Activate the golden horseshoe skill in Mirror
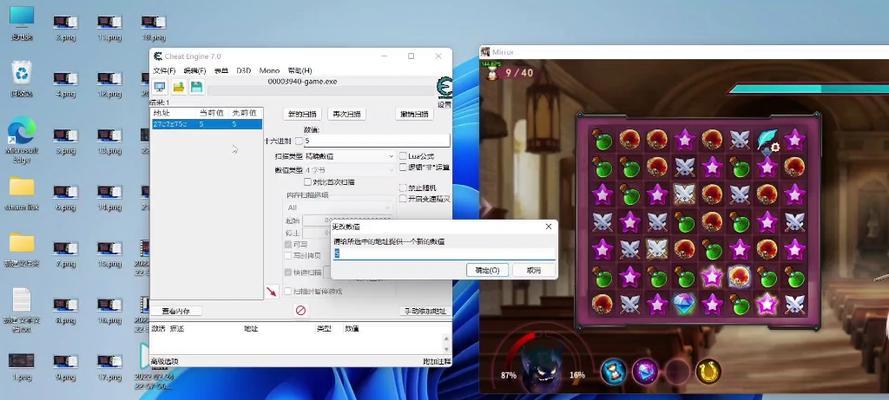This screenshot has height=400, width=889. point(708,372)
